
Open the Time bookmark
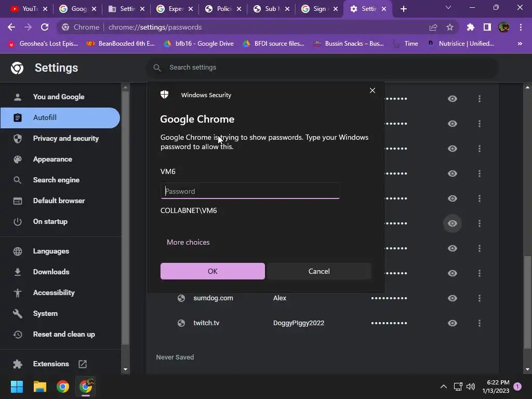click(x=406, y=44)
